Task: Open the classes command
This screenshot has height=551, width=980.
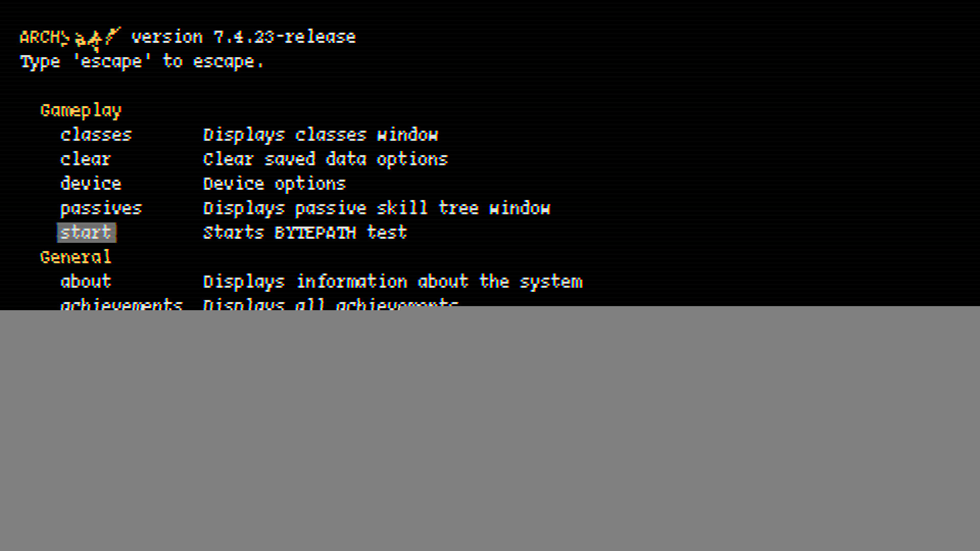Action: tap(96, 135)
